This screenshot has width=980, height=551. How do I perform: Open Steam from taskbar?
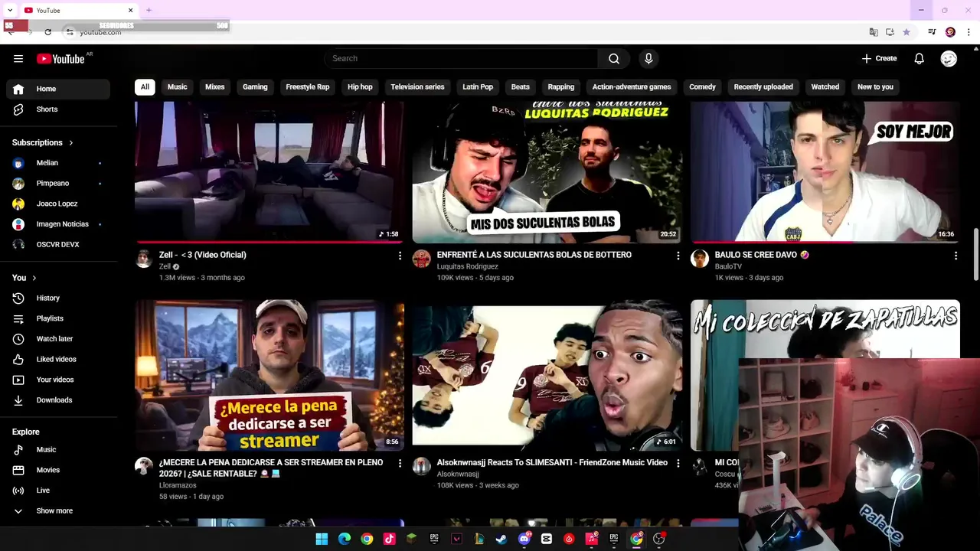pyautogui.click(x=501, y=539)
